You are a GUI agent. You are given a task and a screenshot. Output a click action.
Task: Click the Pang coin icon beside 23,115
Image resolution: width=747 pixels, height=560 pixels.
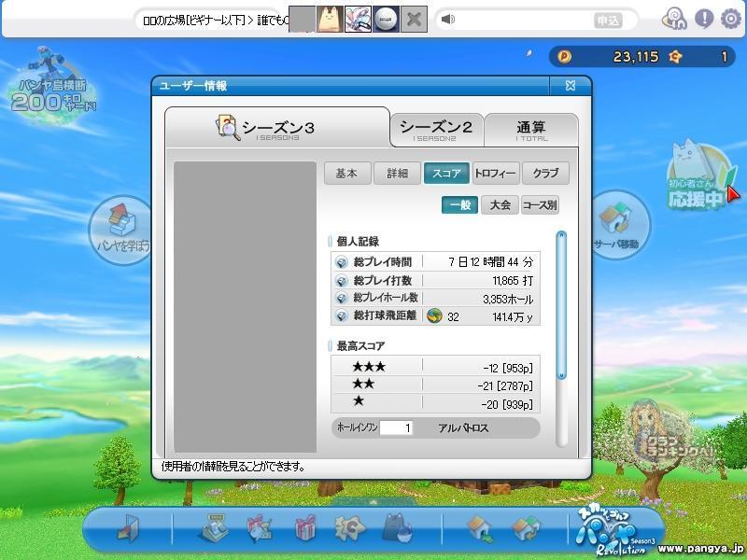[x=564, y=57]
